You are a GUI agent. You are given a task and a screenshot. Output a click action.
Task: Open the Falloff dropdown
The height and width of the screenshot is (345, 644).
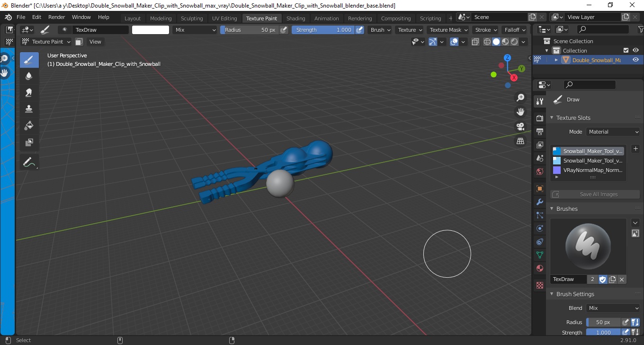(515, 30)
